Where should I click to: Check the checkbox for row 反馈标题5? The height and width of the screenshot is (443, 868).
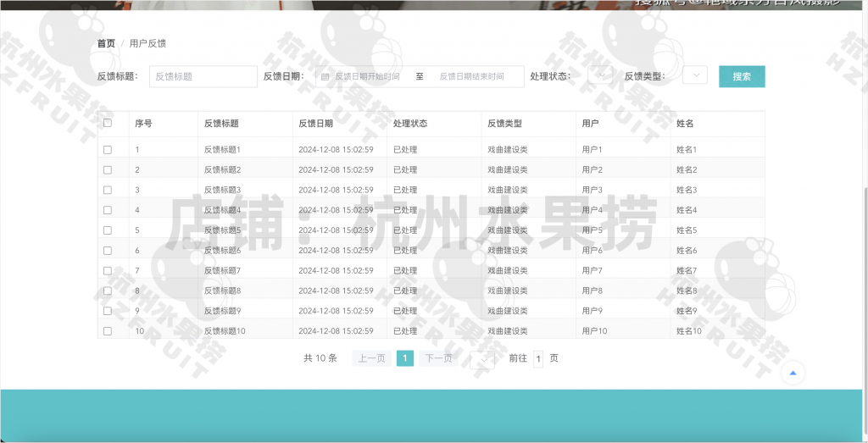tap(108, 230)
